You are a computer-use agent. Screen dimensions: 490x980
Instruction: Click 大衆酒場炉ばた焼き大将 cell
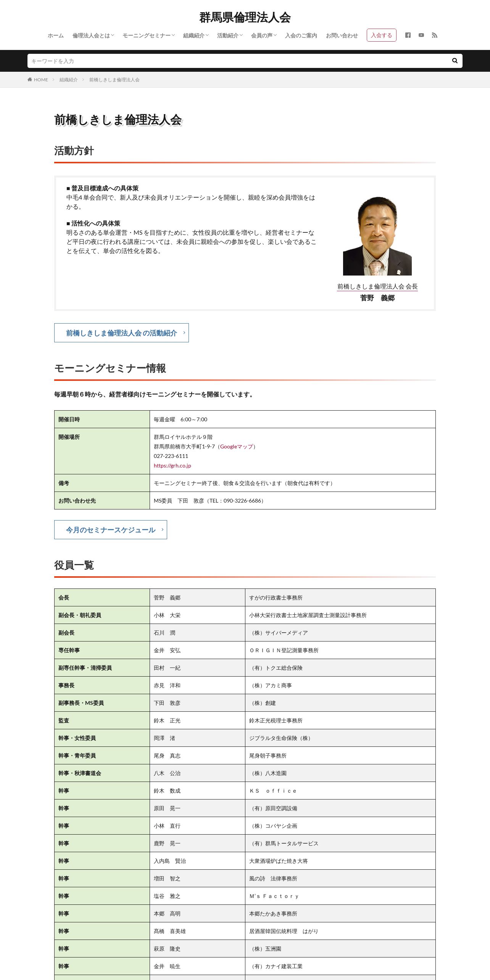pyautogui.click(x=340, y=861)
